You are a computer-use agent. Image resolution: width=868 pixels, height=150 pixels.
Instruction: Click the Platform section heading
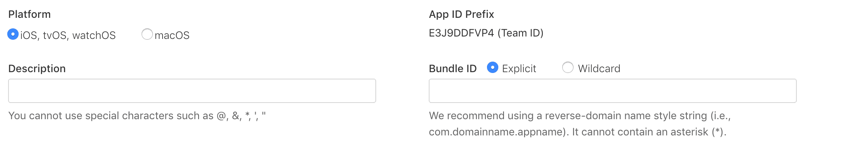(30, 14)
